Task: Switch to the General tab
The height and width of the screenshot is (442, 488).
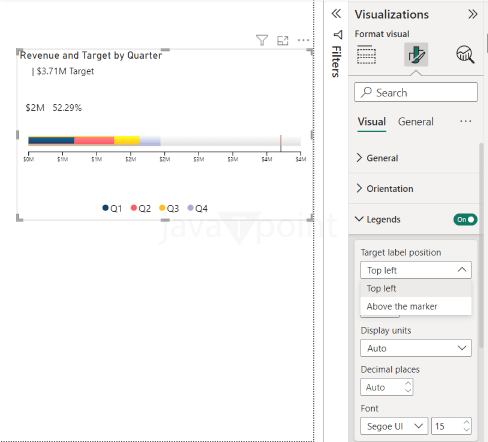Action: pyautogui.click(x=416, y=122)
